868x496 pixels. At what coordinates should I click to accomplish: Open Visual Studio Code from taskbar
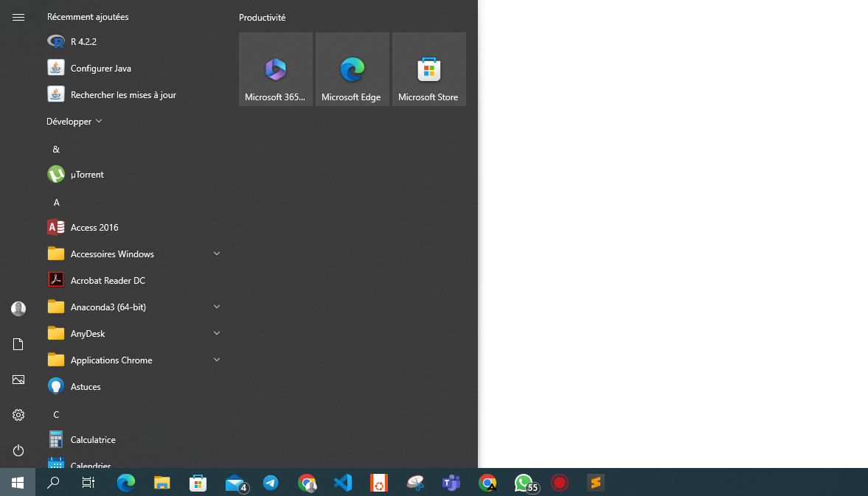(343, 483)
